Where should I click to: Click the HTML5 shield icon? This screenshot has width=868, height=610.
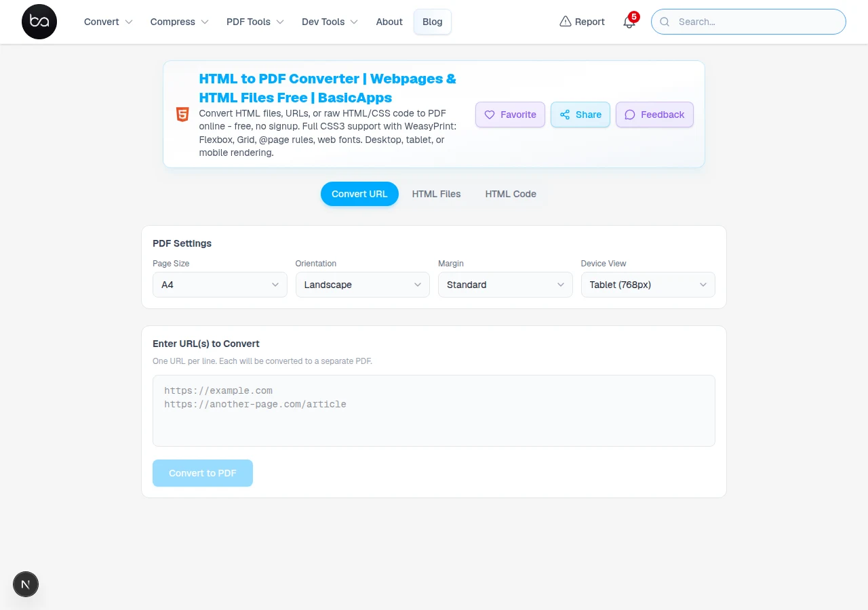182,115
